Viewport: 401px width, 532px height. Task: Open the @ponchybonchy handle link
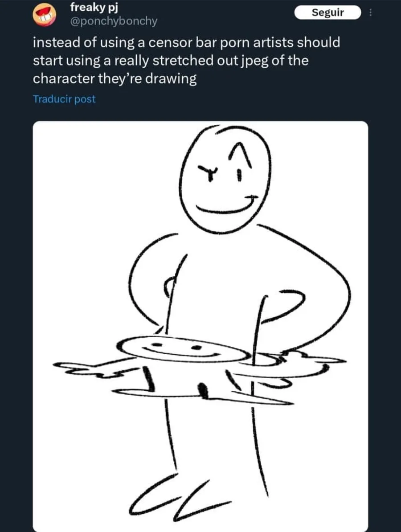point(114,21)
